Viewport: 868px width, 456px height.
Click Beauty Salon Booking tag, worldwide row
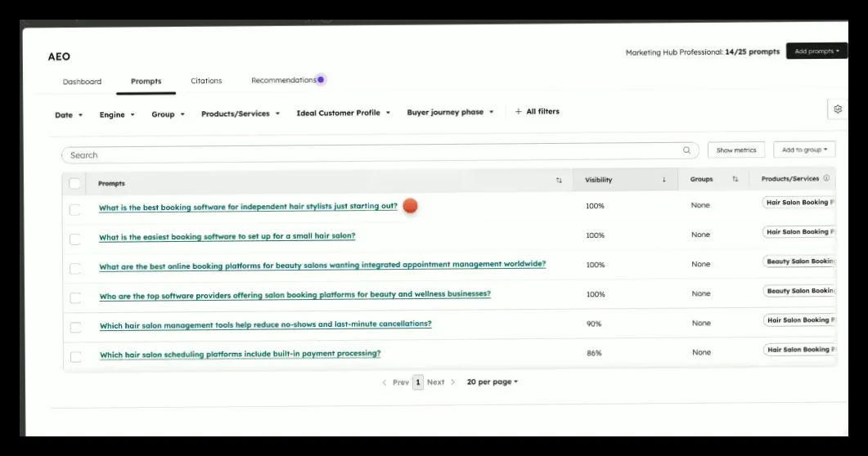(799, 261)
